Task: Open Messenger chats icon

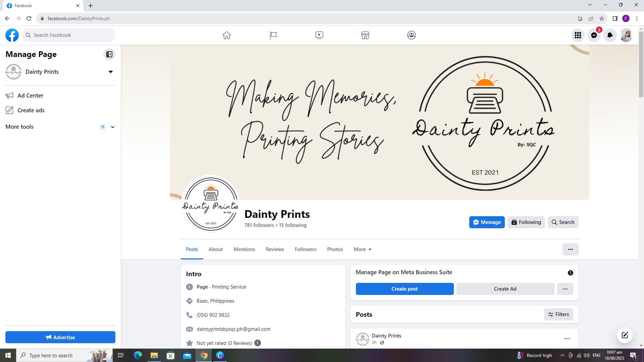Action: pos(594,35)
